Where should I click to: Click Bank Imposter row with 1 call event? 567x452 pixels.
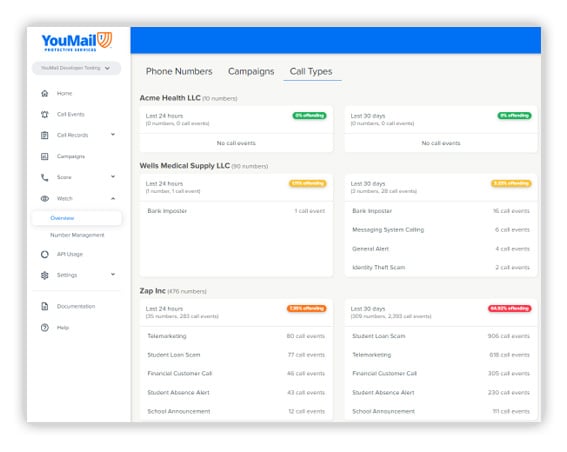[236, 211]
